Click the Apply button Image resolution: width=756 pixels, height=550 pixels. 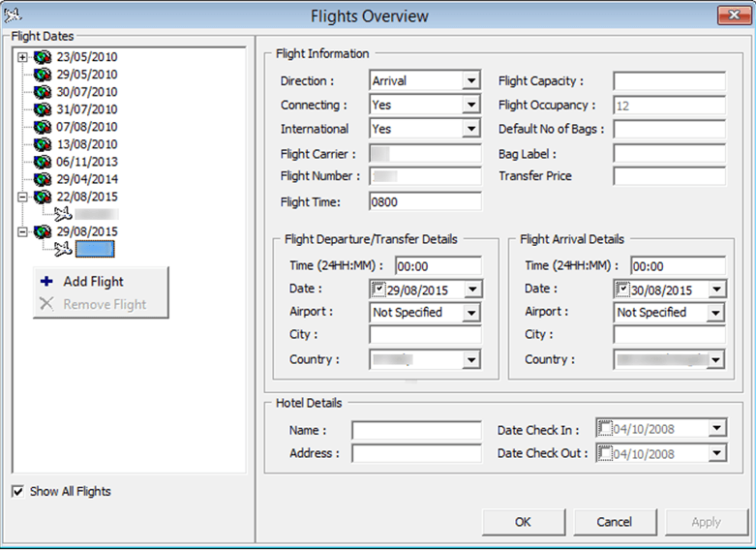707,522
